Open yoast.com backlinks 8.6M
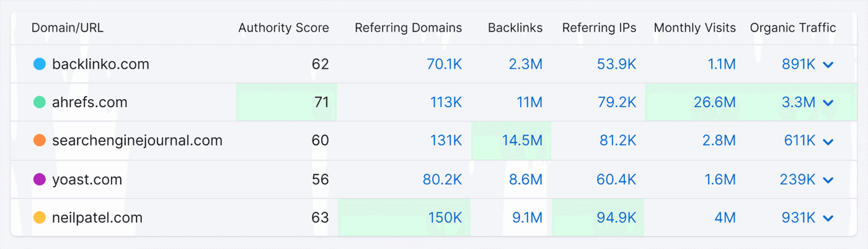The height and width of the screenshot is (249, 868). click(525, 180)
